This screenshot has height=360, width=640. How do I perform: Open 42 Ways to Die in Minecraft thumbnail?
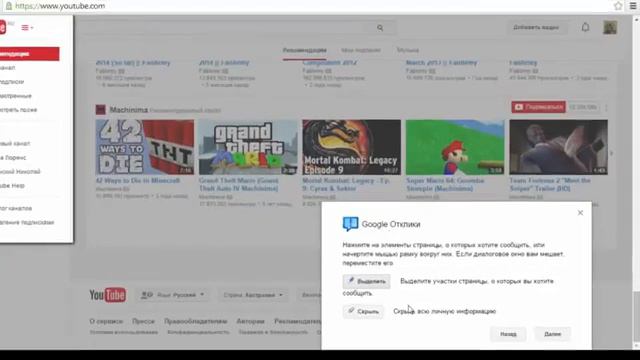(x=145, y=147)
